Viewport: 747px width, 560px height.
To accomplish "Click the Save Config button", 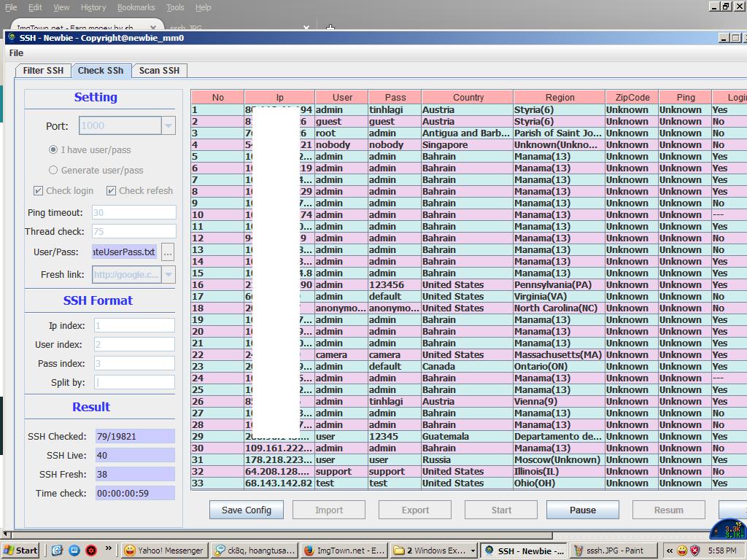I will [246, 510].
